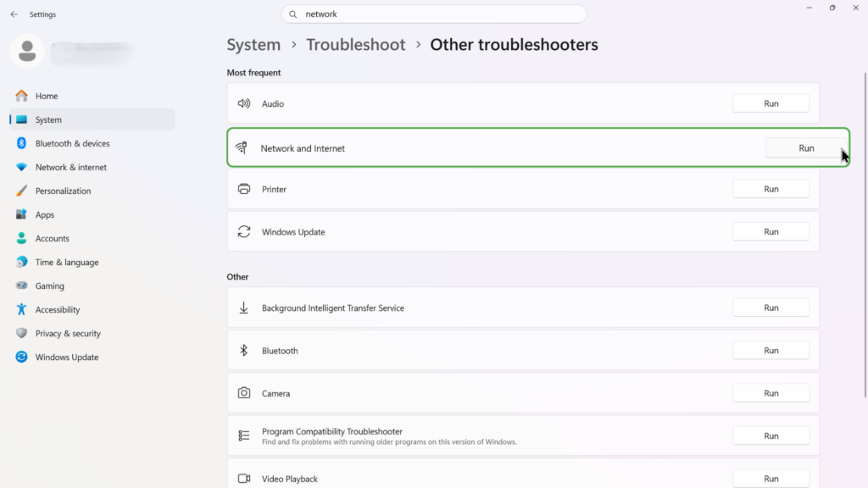Click the Personalization paintbrush icon
The height and width of the screenshot is (488, 868).
coord(21,191)
